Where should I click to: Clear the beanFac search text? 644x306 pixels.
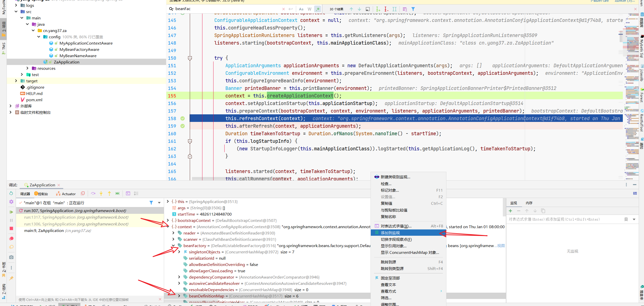(x=283, y=9)
